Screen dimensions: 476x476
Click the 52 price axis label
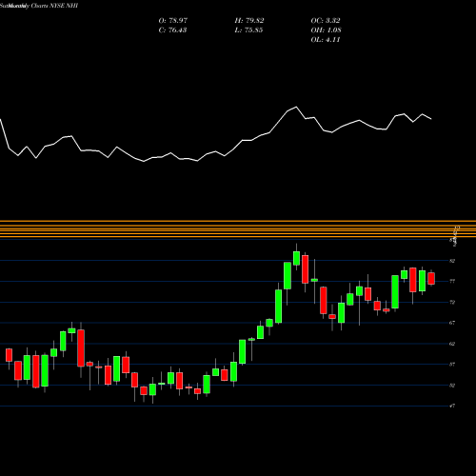(x=452, y=386)
